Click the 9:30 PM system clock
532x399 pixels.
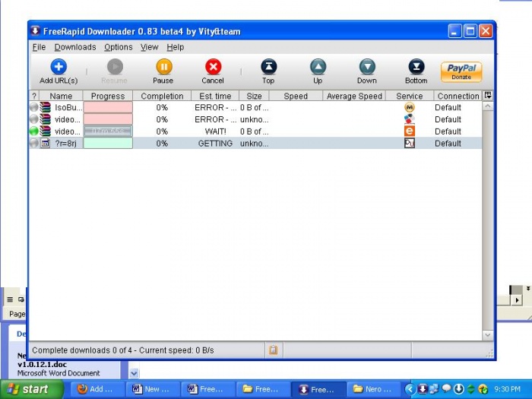point(507,389)
